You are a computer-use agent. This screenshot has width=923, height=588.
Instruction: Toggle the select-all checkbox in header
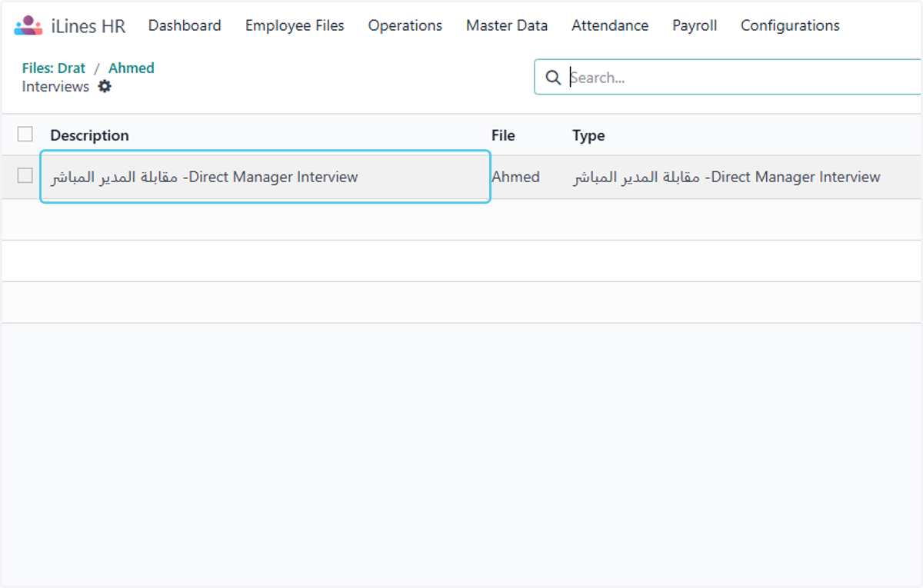(25, 135)
